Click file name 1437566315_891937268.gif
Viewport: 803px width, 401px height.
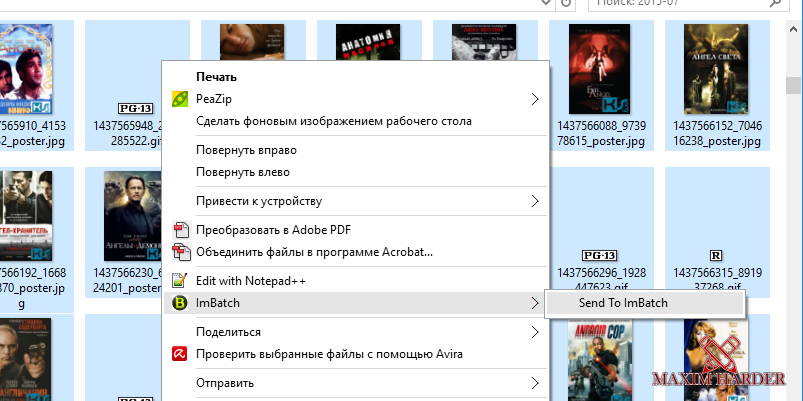[717, 280]
